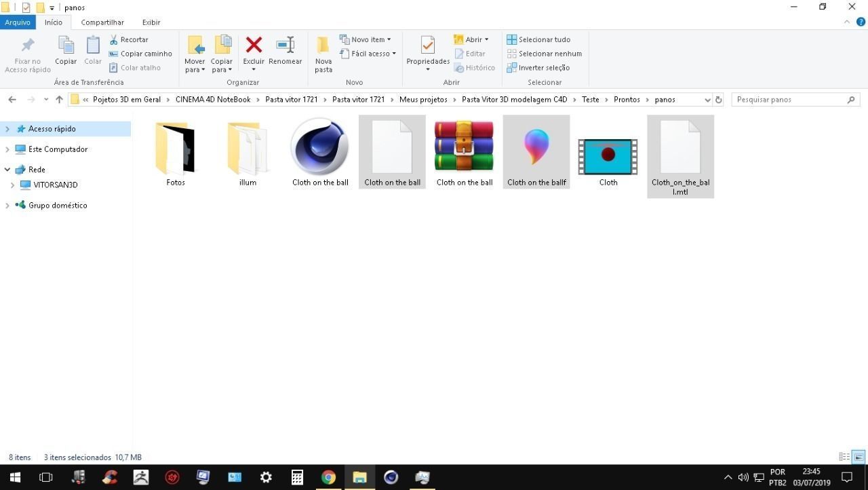Screen dimensions: 868x490
Task: Go up one folder level arrow
Action: pos(59,100)
